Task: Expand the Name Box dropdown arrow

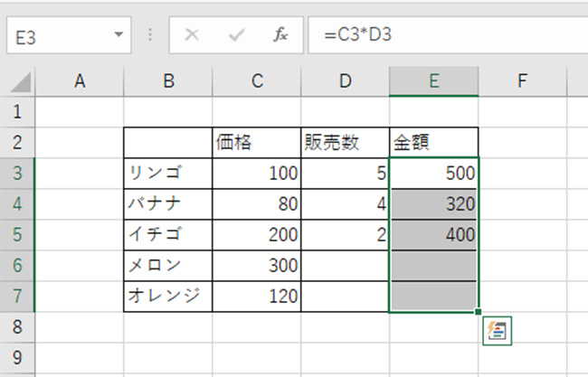Action: point(119,35)
